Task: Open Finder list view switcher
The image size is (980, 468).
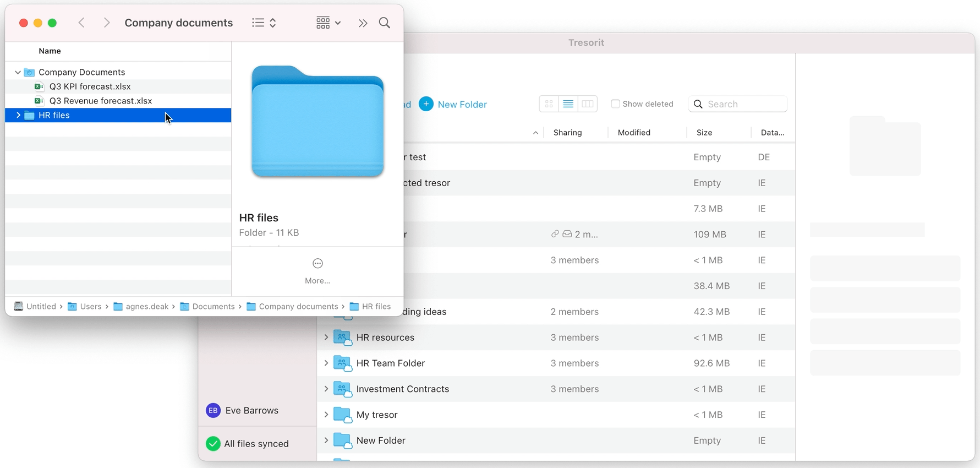Action: click(x=264, y=23)
